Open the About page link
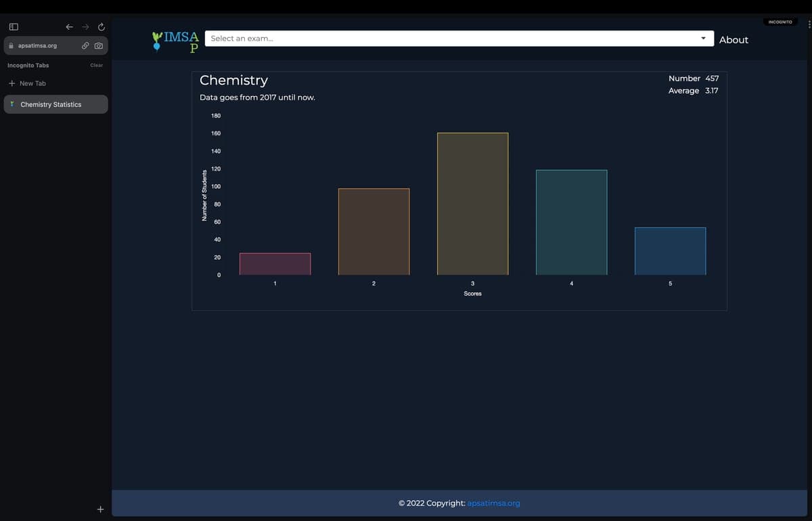The height and width of the screenshot is (521, 812). (734, 40)
